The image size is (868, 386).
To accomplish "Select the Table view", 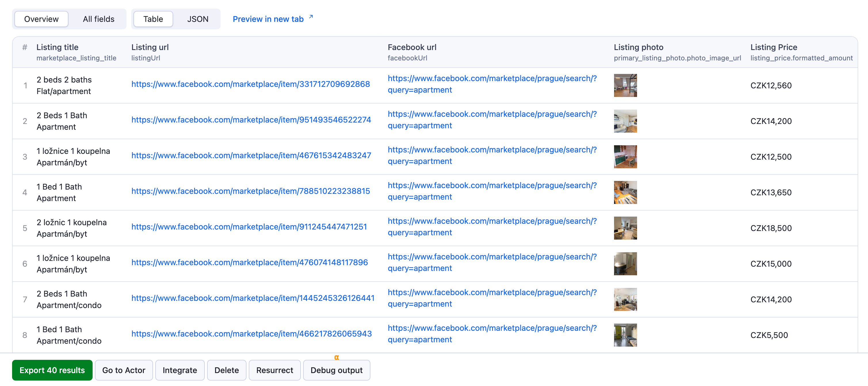I will coord(153,19).
